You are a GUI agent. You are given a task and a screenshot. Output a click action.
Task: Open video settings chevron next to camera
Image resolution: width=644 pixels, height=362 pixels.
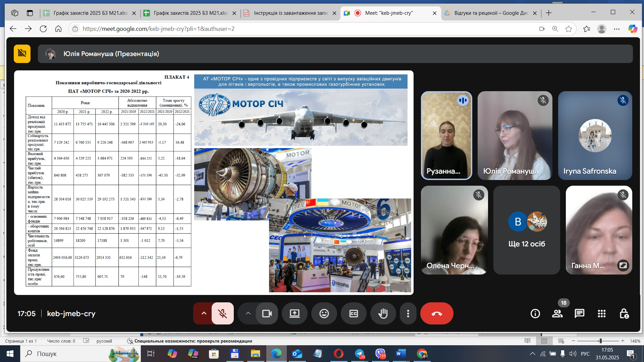point(248,313)
